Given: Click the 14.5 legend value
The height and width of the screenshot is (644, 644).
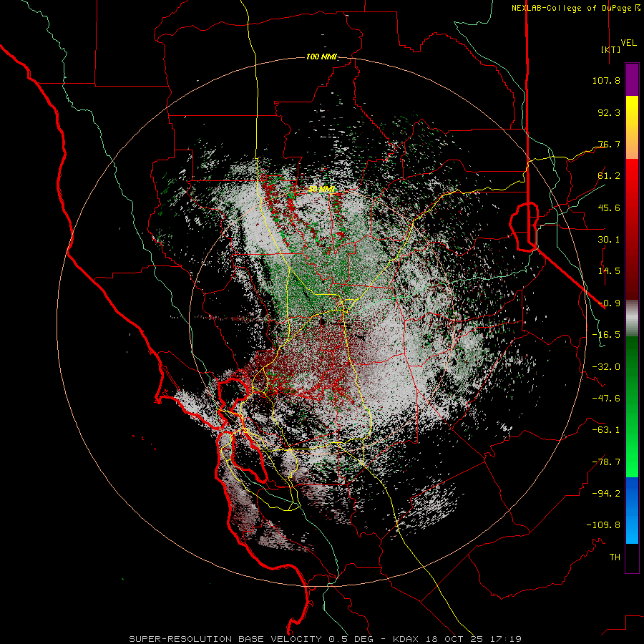Looking at the screenshot, I should [609, 271].
